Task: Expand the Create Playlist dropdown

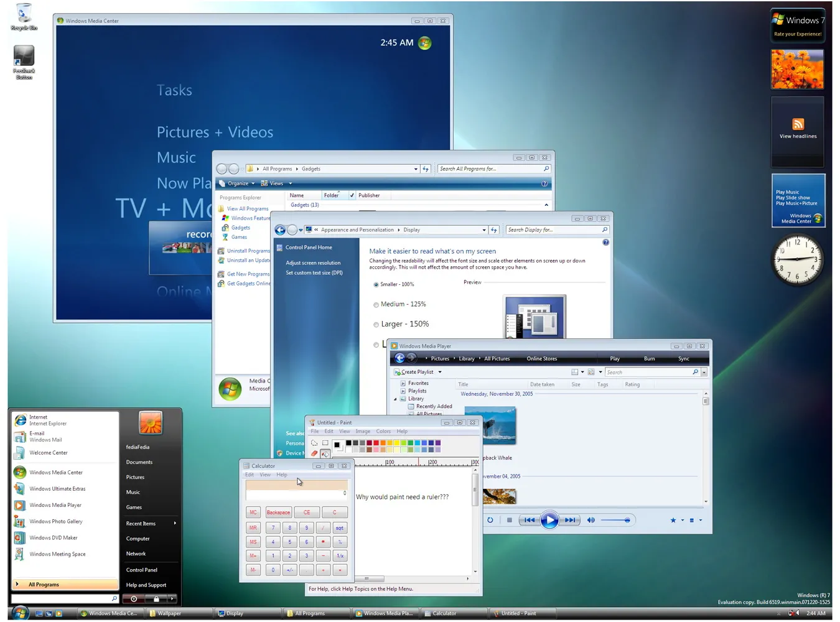Action: pos(440,371)
